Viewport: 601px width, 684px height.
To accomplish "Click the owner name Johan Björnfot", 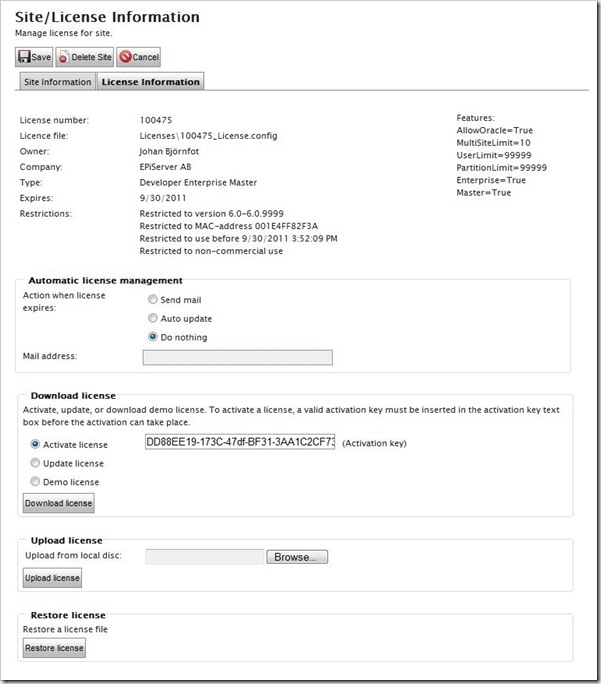I will (x=169, y=151).
